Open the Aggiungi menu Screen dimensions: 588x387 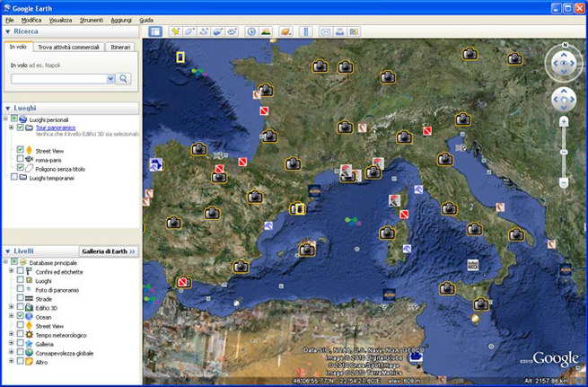[121, 21]
